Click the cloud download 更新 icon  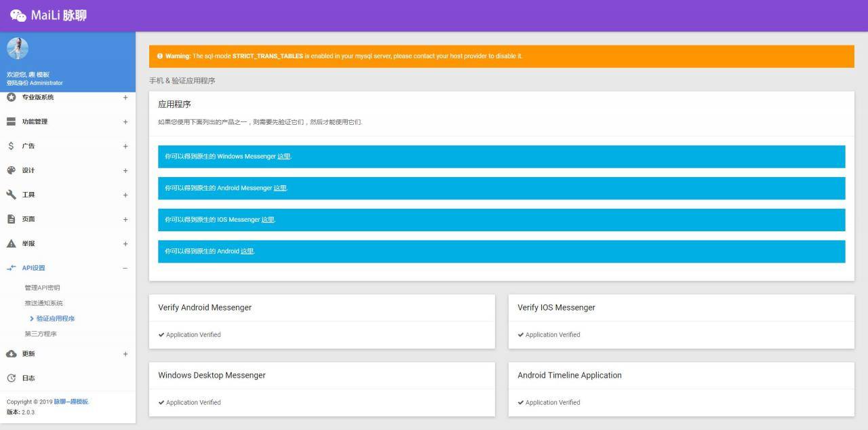pyautogui.click(x=11, y=353)
